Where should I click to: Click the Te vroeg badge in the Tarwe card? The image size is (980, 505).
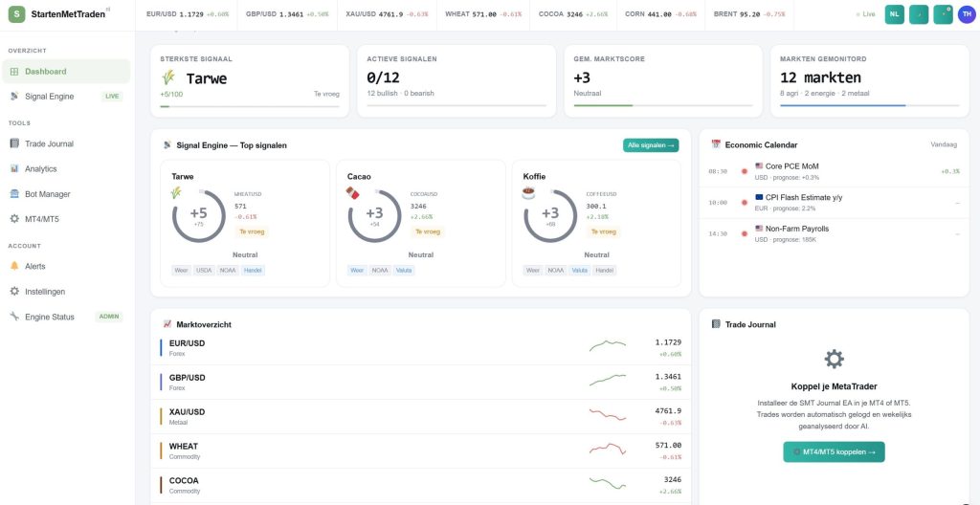coord(252,231)
